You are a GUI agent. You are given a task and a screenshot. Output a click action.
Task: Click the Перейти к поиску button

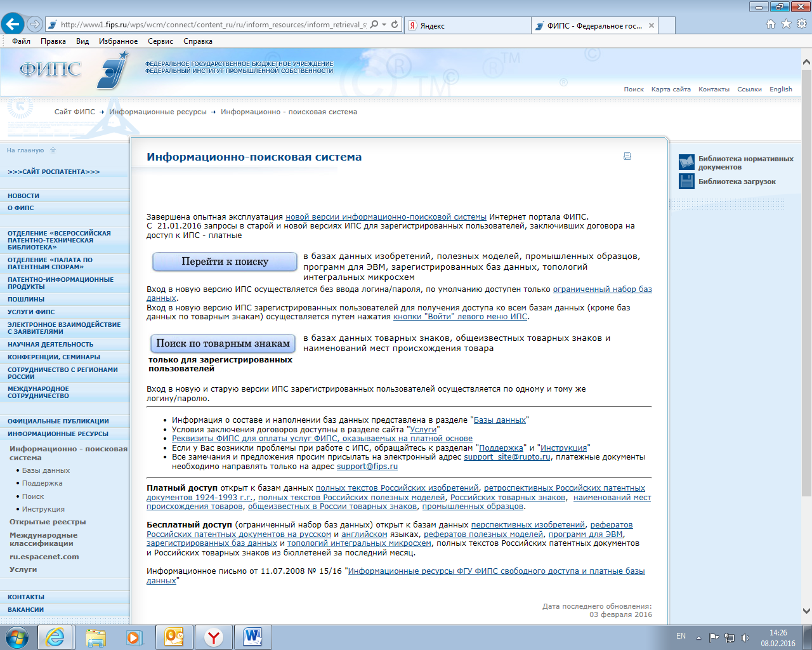pyautogui.click(x=225, y=262)
